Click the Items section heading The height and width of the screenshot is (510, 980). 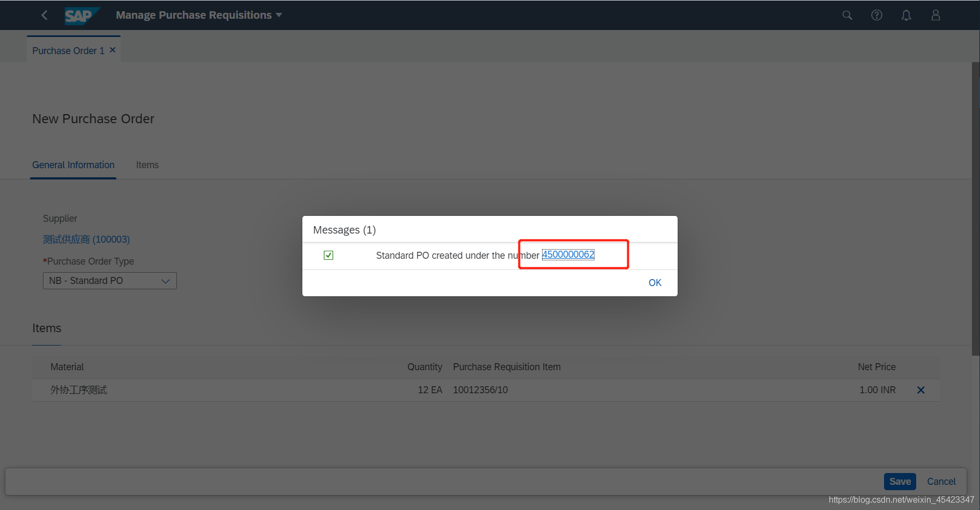47,328
